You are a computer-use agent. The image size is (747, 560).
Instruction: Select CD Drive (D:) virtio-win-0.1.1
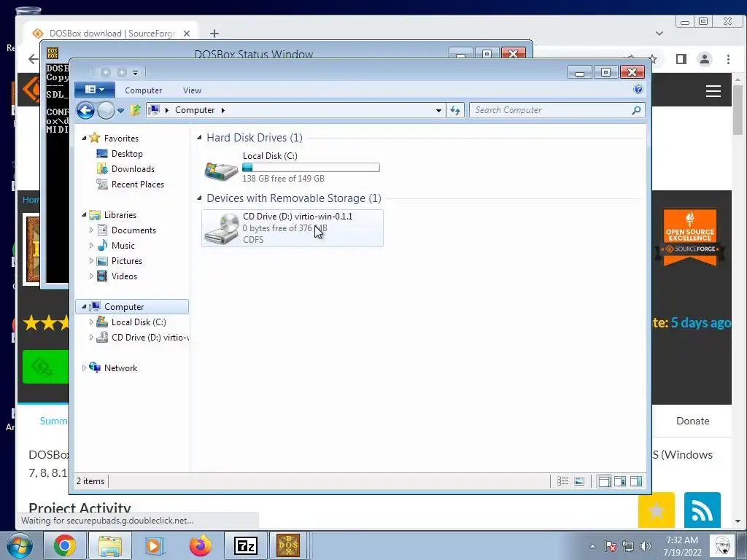pyautogui.click(x=292, y=228)
